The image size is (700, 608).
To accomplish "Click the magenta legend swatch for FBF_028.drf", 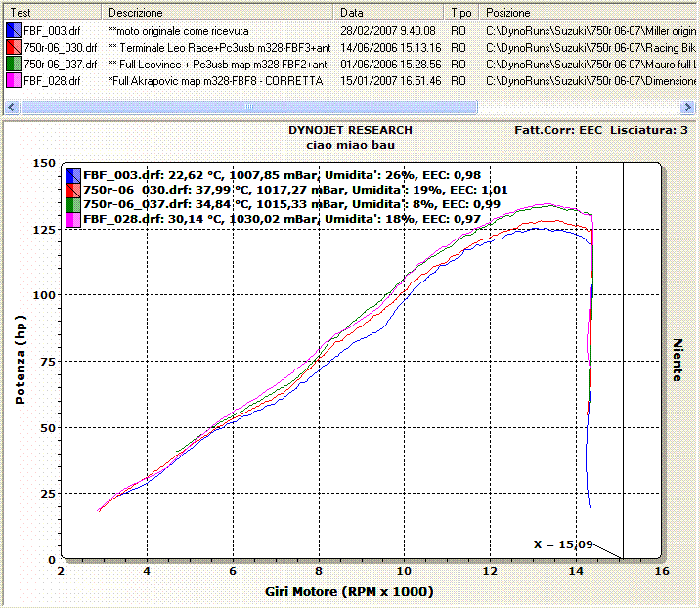I will click(x=72, y=219).
